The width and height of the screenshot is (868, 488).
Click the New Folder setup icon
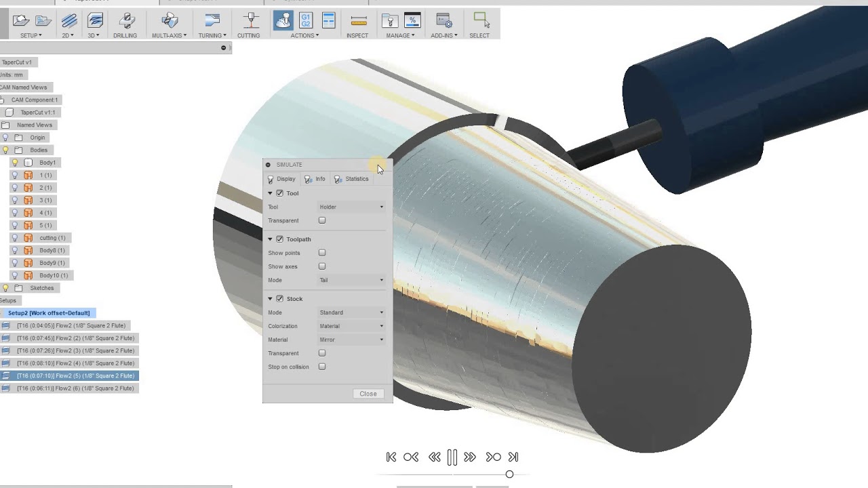click(43, 20)
